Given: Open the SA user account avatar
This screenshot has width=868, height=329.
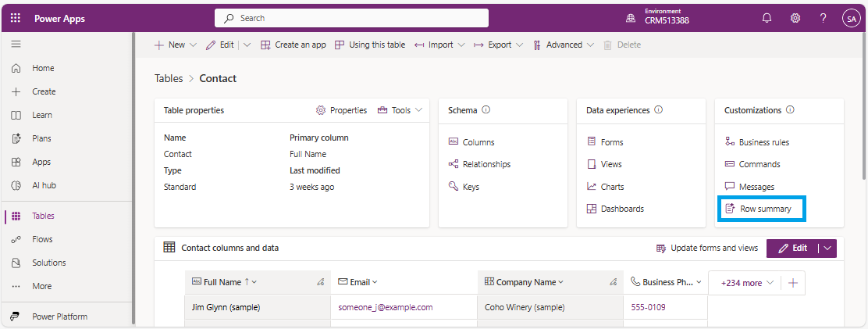Looking at the screenshot, I should pos(850,19).
